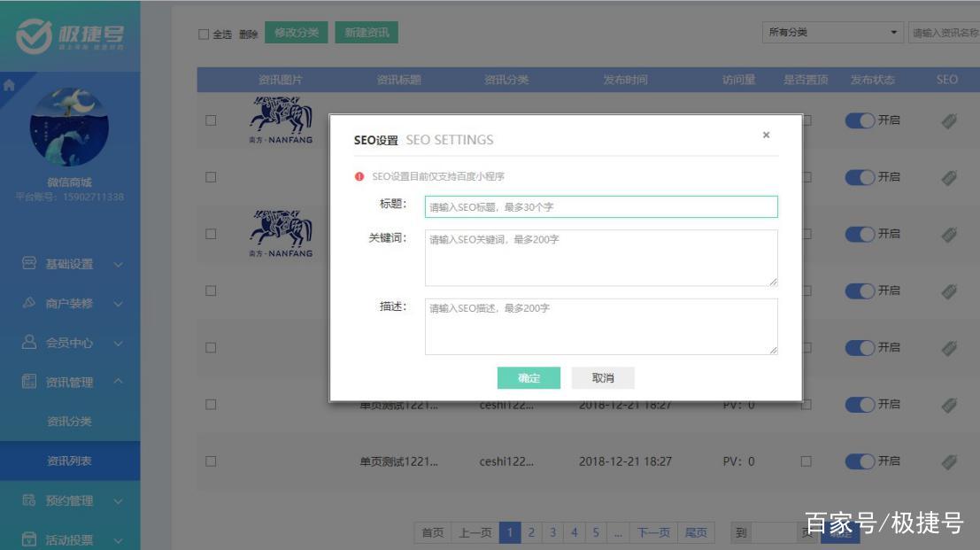Screen dimensions: 980x550
Task: Click the page-number jump input beside 到
Action: [x=775, y=532]
